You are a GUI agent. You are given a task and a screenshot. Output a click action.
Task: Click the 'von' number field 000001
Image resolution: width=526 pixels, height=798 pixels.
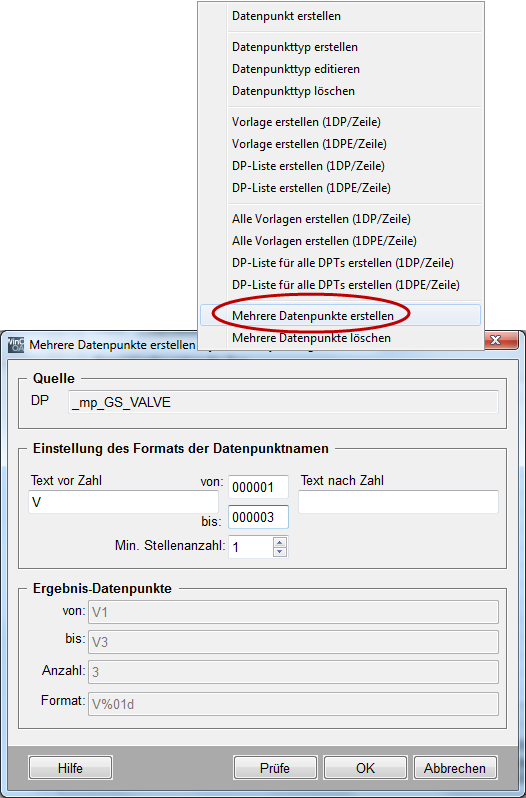(x=258, y=487)
